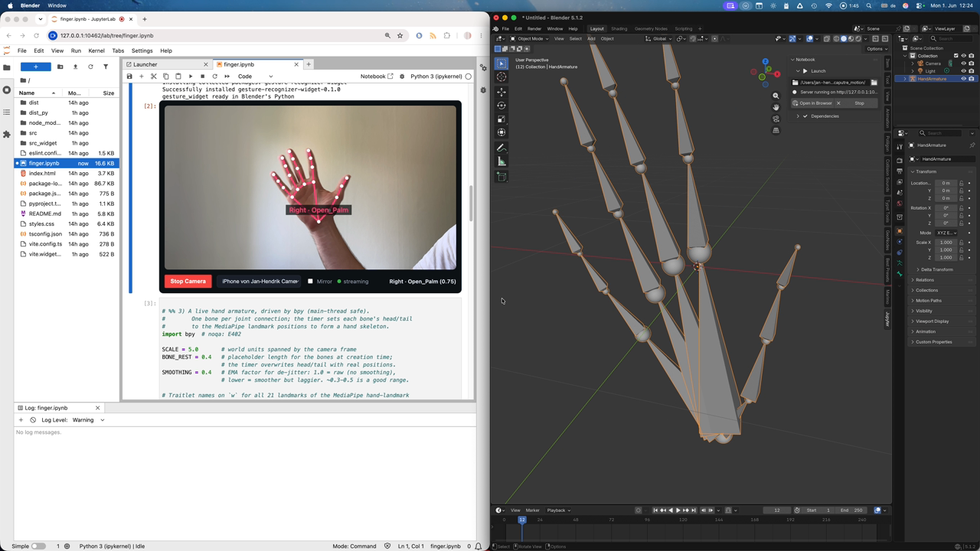Hide Camera object with eye icon in outliner

click(963, 64)
